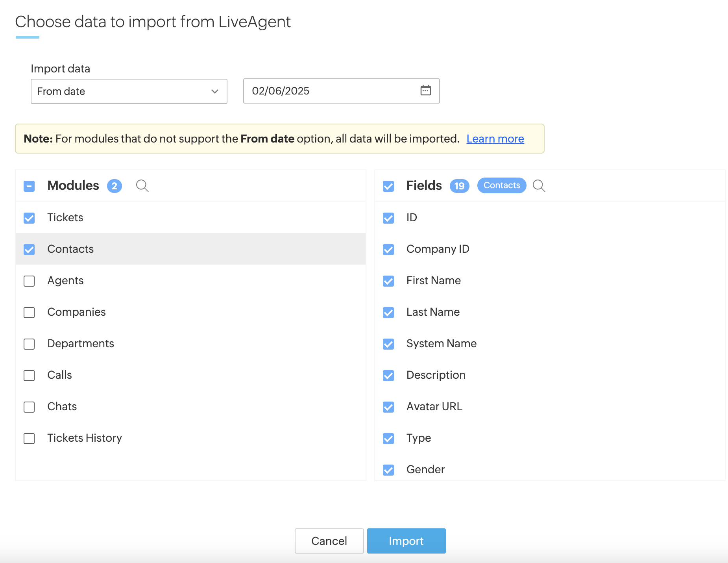Deselect the Avatar URL field checkbox
This screenshot has height=563, width=728.
(x=388, y=407)
